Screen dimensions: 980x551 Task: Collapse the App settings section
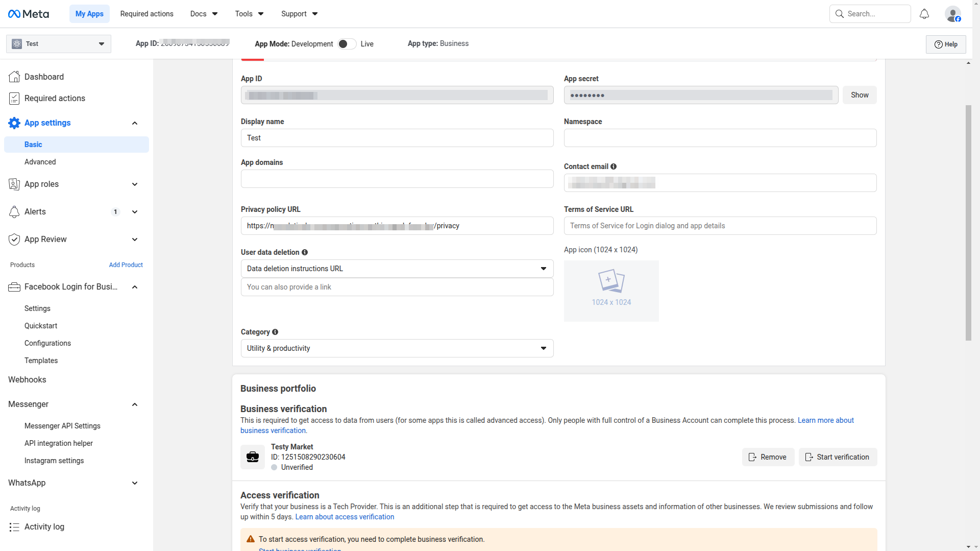coord(135,123)
